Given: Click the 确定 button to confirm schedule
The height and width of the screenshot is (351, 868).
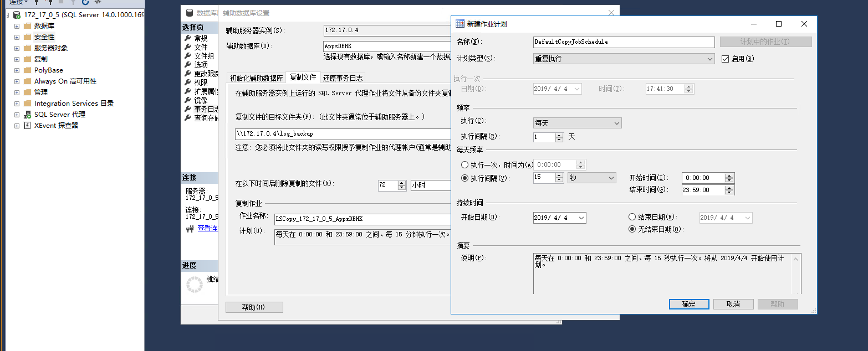Looking at the screenshot, I should (688, 303).
